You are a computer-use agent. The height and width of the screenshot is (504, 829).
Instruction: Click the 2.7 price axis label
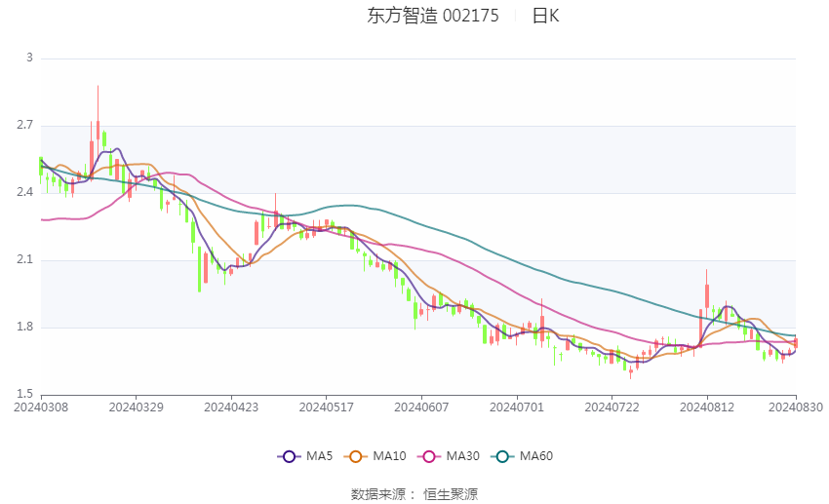[23, 126]
